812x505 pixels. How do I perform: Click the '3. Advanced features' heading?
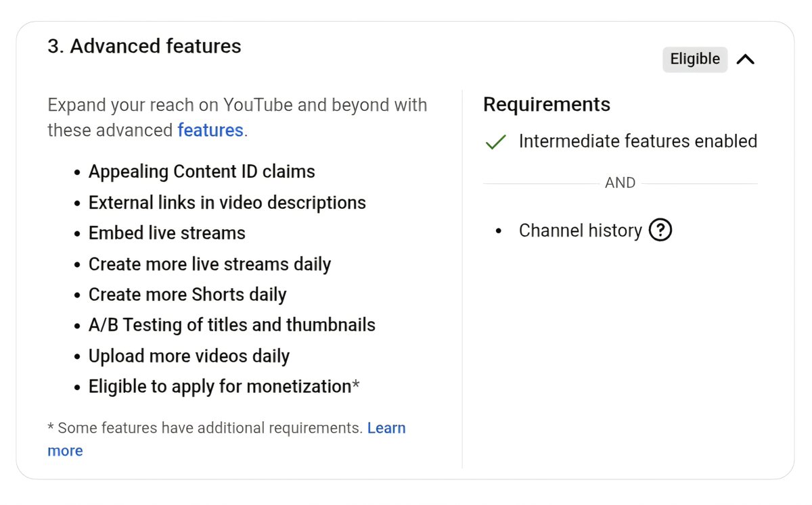144,46
